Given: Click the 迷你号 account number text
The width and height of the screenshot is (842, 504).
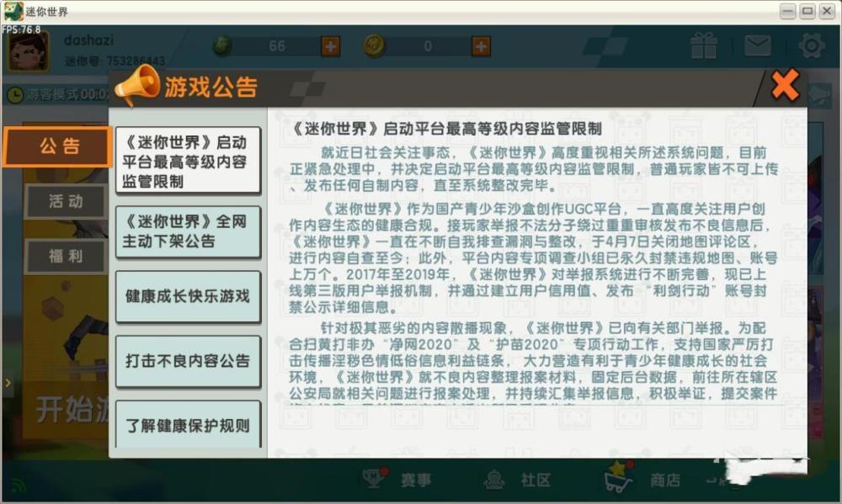Looking at the screenshot, I should 115,61.
